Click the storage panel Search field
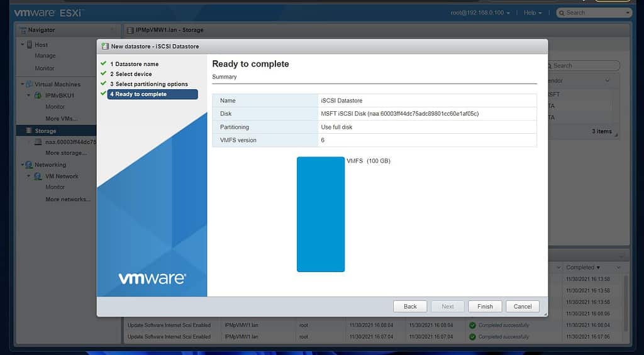The width and height of the screenshot is (644, 355). (584, 66)
